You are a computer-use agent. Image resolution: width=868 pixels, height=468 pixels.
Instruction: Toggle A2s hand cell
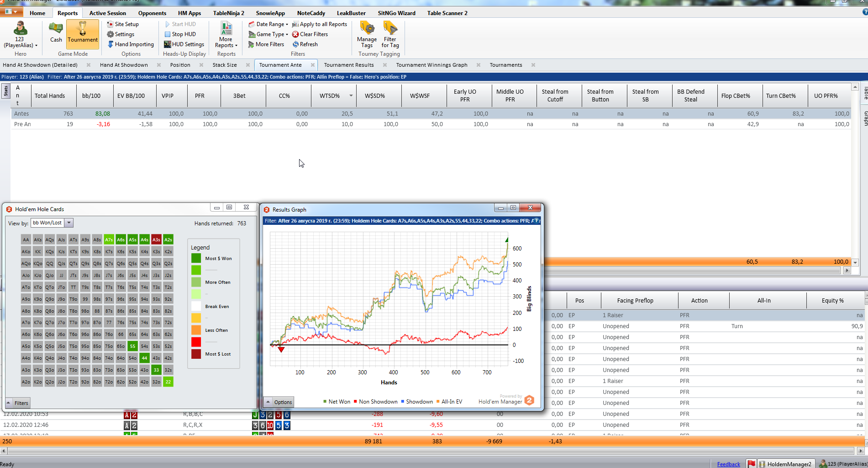pos(168,239)
